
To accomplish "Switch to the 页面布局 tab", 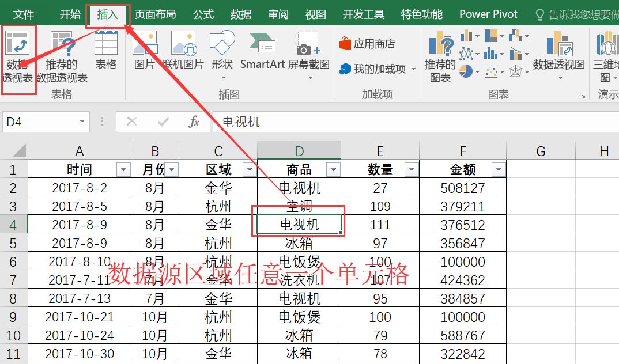I will (x=155, y=14).
